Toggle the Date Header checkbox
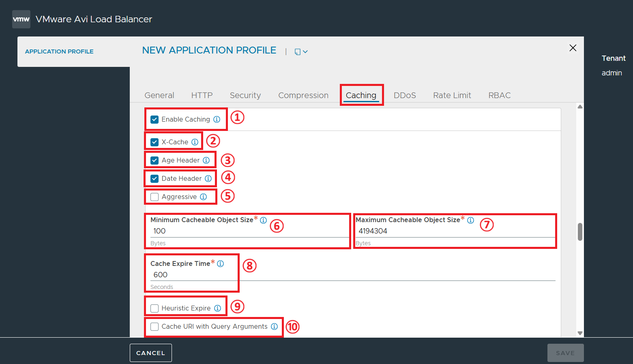The height and width of the screenshot is (364, 633). tap(154, 179)
